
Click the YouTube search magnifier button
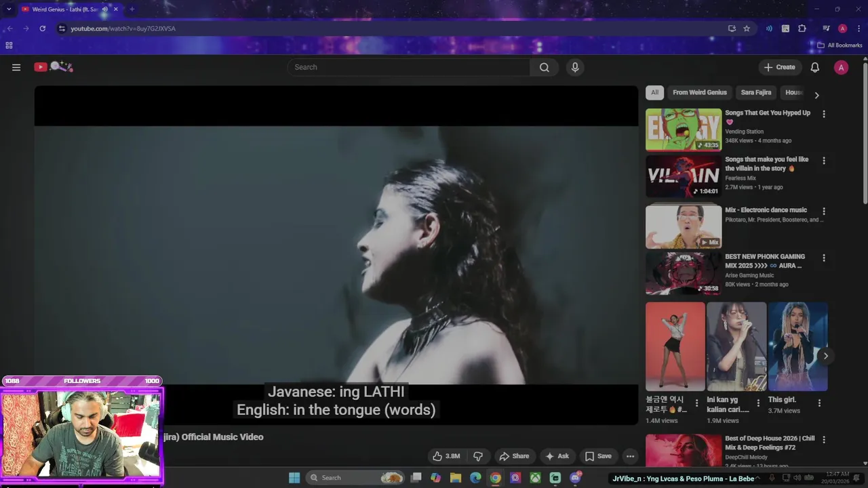(x=544, y=67)
